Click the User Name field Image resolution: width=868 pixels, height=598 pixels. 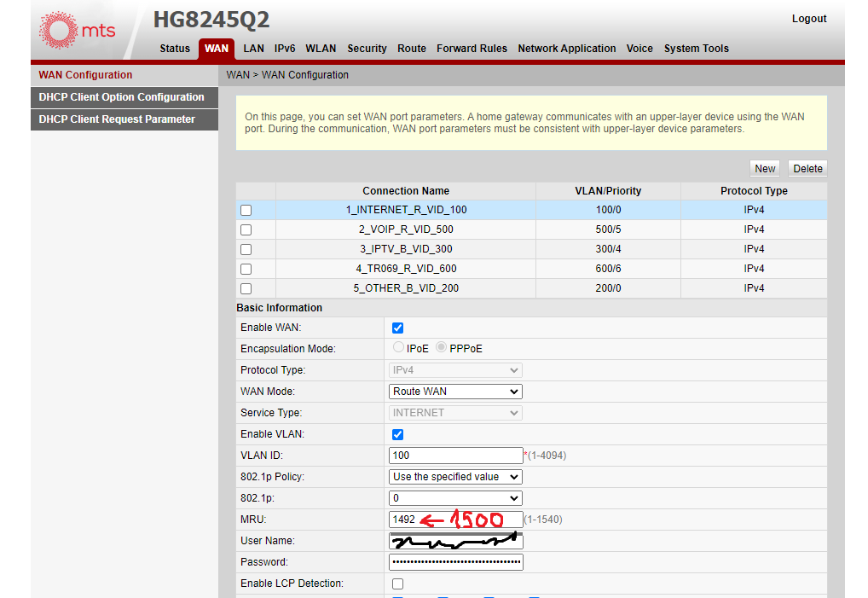[x=456, y=541]
